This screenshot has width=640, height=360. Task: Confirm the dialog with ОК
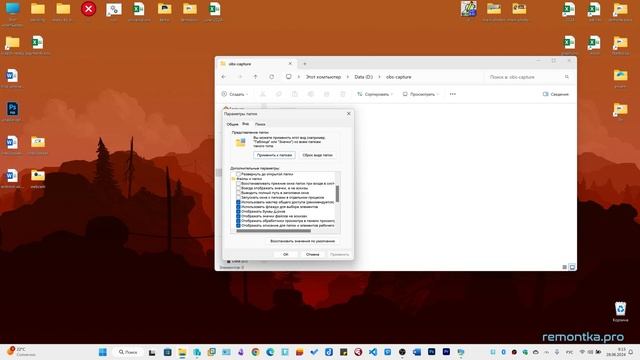[286, 254]
